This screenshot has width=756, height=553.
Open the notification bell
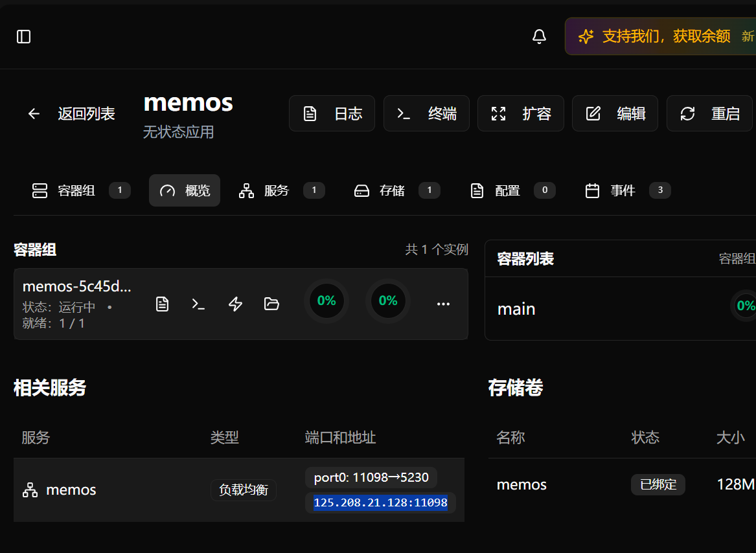[x=539, y=37]
